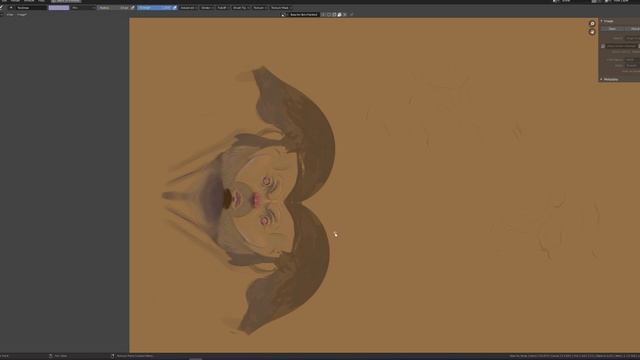Toggle the pin image icon
The width and height of the screenshot is (640, 360).
click(x=352, y=15)
